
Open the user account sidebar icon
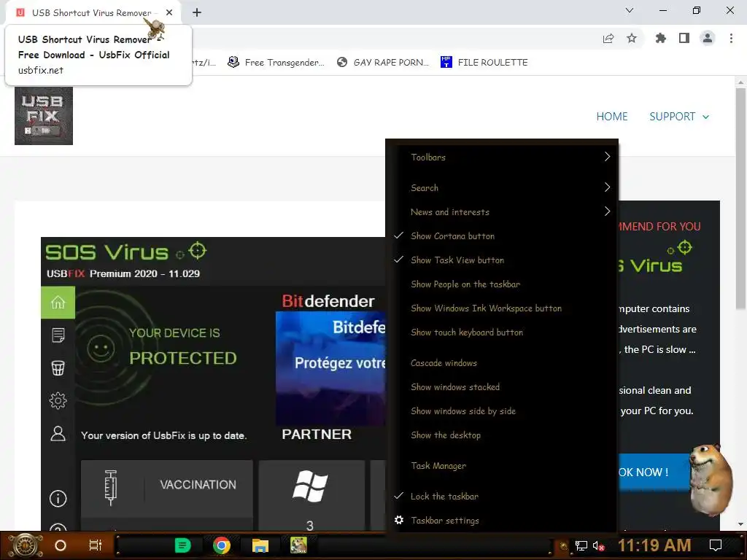(x=58, y=433)
